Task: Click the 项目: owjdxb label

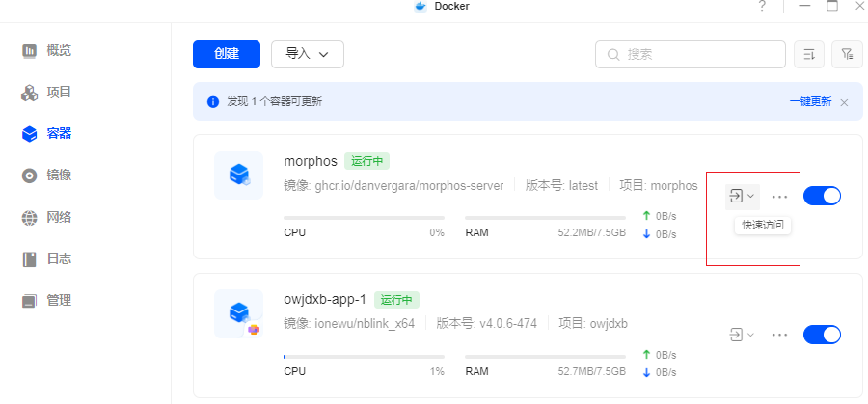Action: tap(593, 323)
